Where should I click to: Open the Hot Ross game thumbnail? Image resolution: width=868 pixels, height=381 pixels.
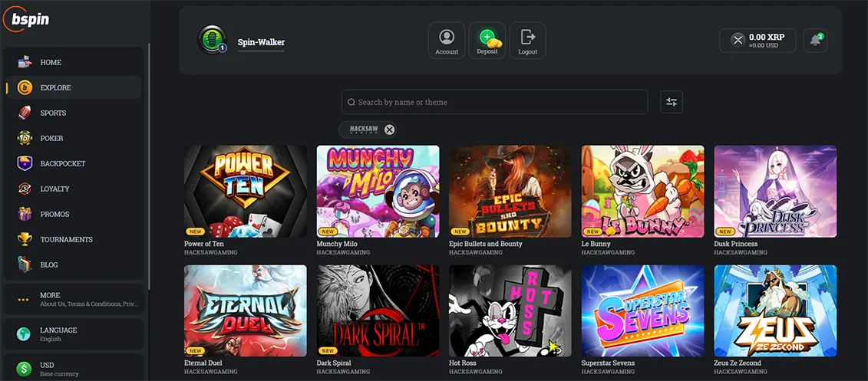510,310
